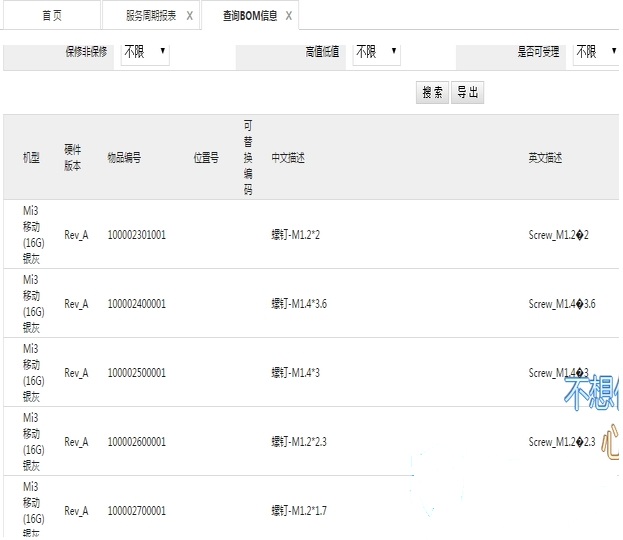Click description 螺钉-M1.4*3.6
The image size is (623, 540).
pos(299,304)
